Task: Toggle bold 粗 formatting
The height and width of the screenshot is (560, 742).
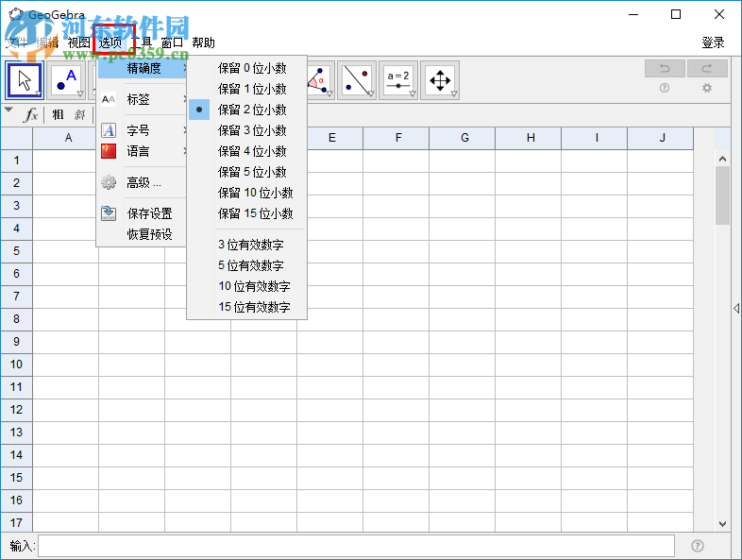Action: tap(58, 114)
